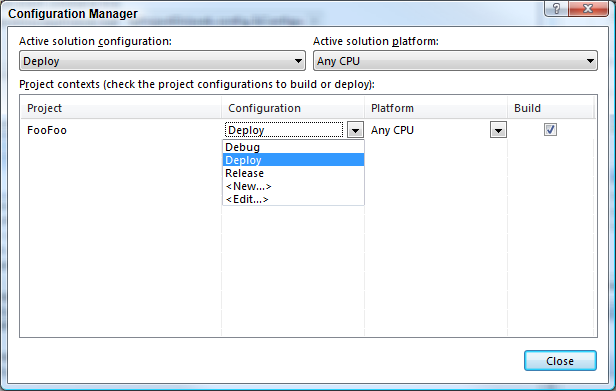
Task: Expand the FooFoo platform dropdown arrow
Action: (x=498, y=130)
